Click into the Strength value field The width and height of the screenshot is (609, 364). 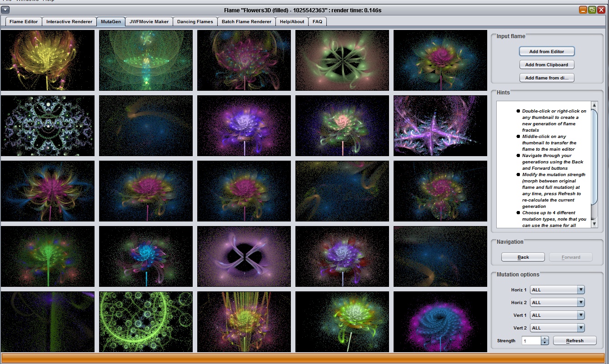[x=531, y=340]
